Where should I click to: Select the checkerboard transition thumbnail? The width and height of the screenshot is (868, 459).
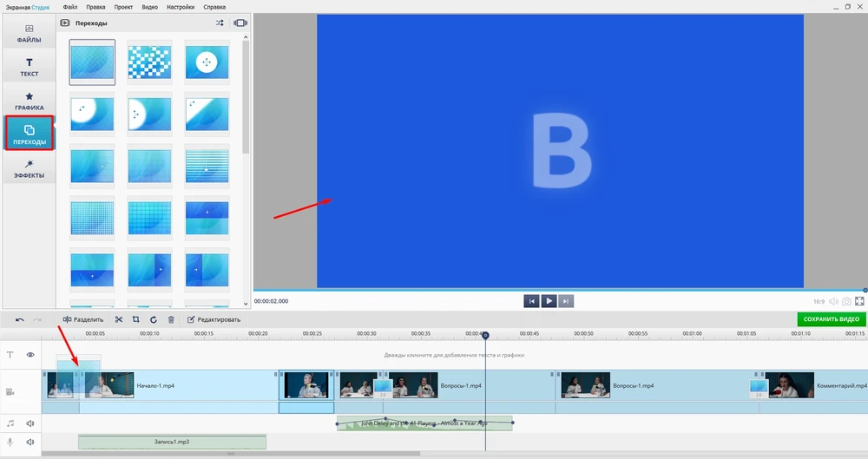149,62
